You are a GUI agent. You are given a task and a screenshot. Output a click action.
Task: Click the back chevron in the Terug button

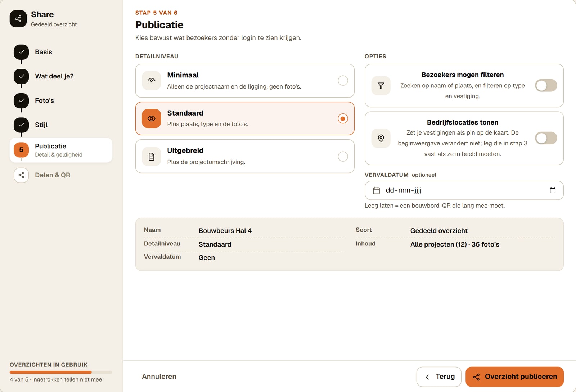pyautogui.click(x=427, y=377)
